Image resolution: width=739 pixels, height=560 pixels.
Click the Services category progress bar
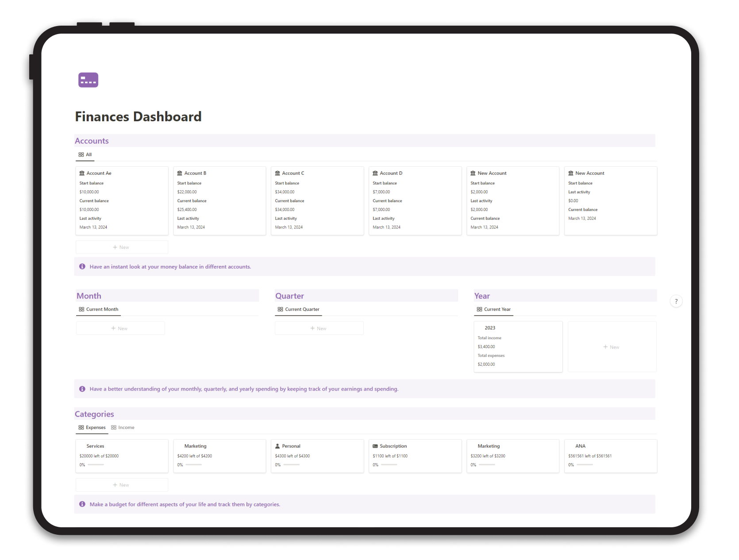tap(95, 465)
